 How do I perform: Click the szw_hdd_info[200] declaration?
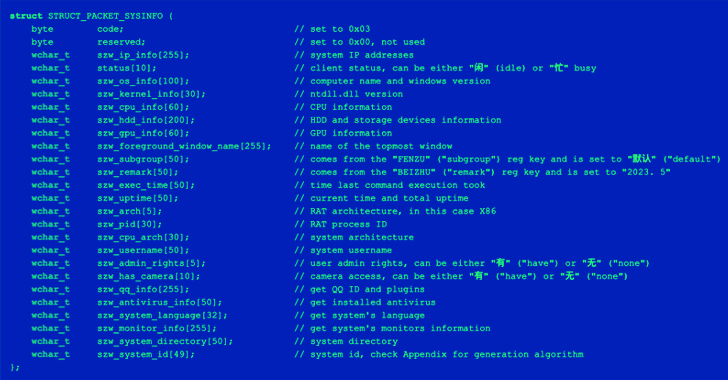coord(146,120)
